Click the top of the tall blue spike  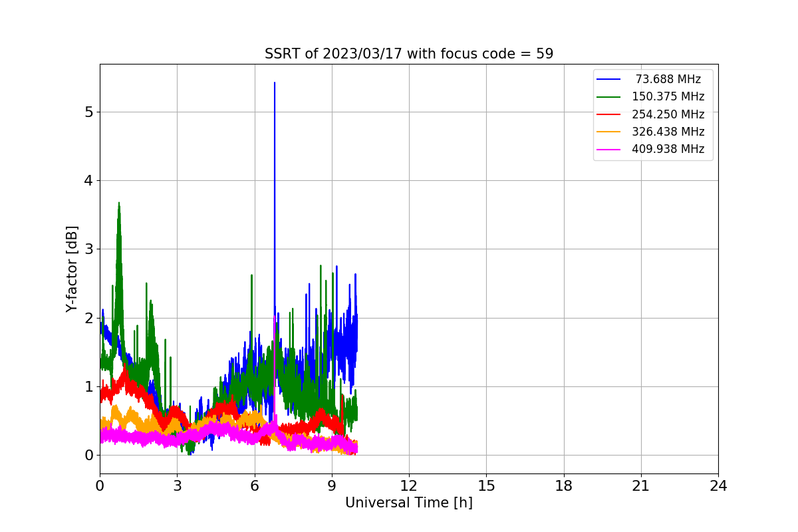[x=274, y=83]
